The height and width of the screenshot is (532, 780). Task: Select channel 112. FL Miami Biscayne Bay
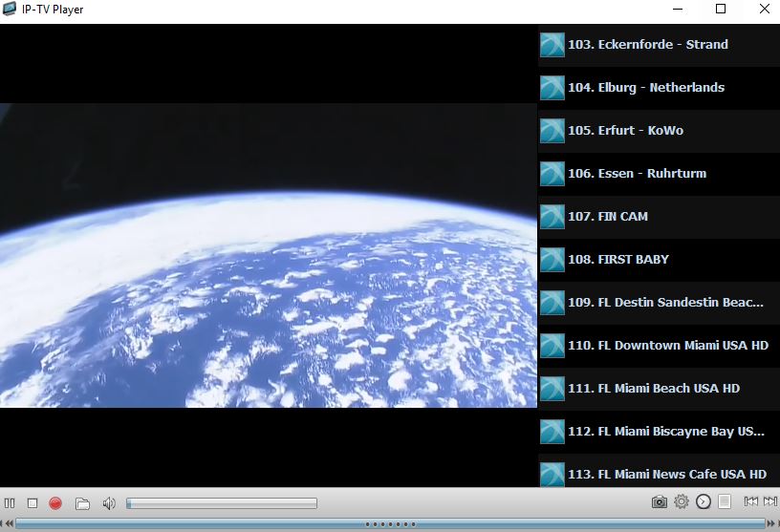pos(659,432)
